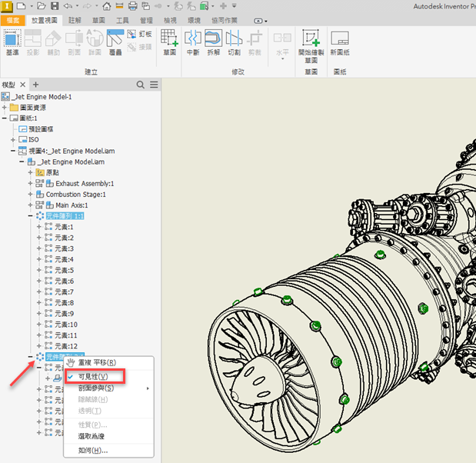Expand the 圖面資源 folder node
The width and height of the screenshot is (476, 463).
pyautogui.click(x=5, y=107)
